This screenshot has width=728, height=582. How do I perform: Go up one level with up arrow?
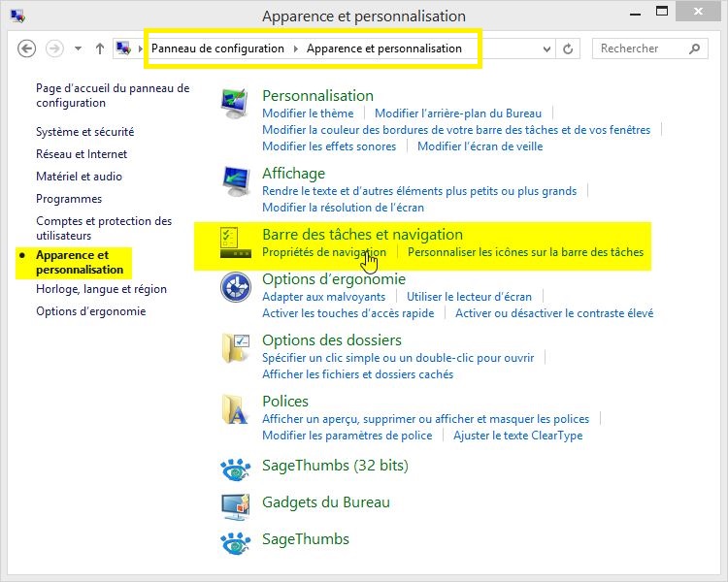(100, 48)
